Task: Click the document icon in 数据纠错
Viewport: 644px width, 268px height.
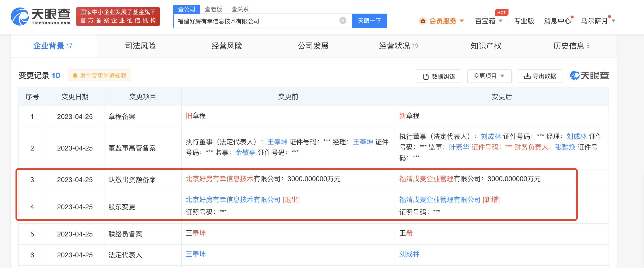Action: point(426,76)
